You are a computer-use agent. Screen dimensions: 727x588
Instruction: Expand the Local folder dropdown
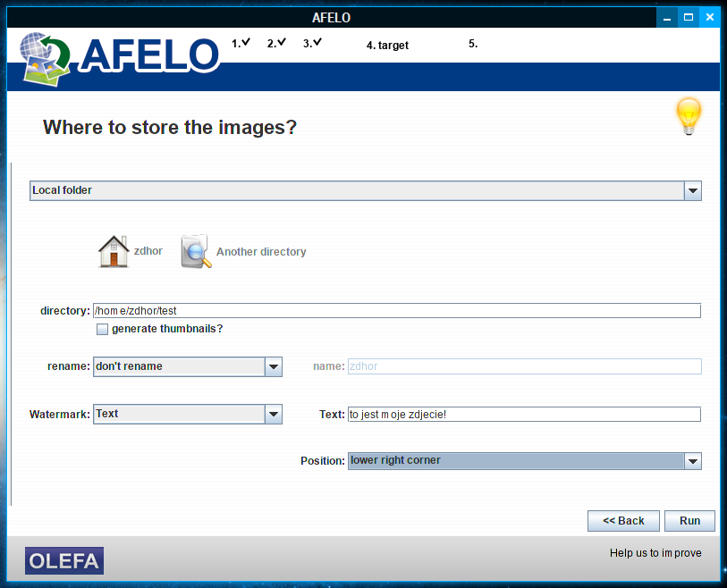(693, 190)
